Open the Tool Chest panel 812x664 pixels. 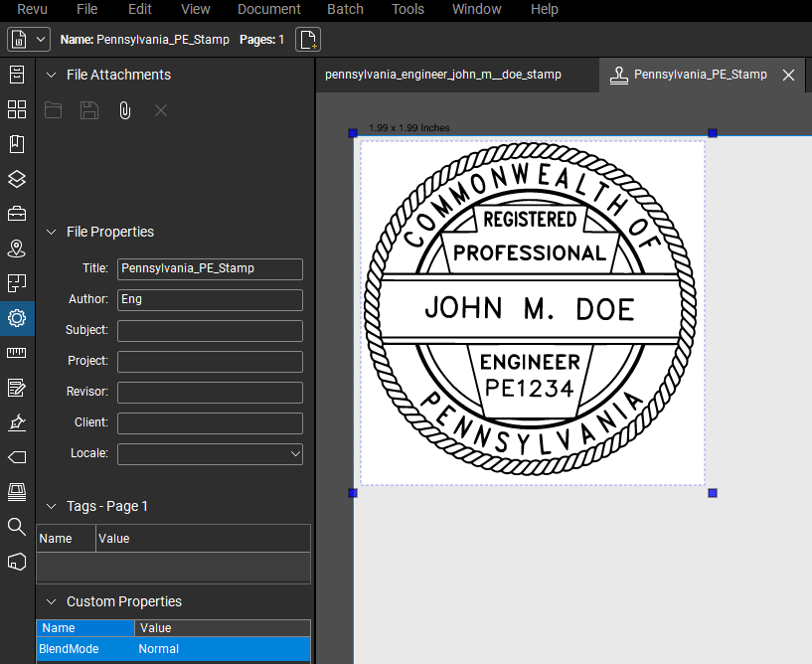point(16,214)
